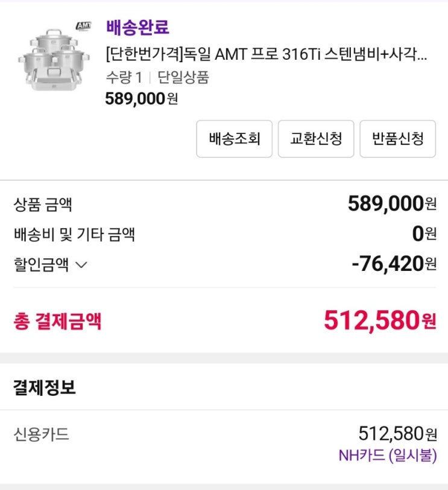
Task: Click the -76,420원 discount amount
Action: 394,264
